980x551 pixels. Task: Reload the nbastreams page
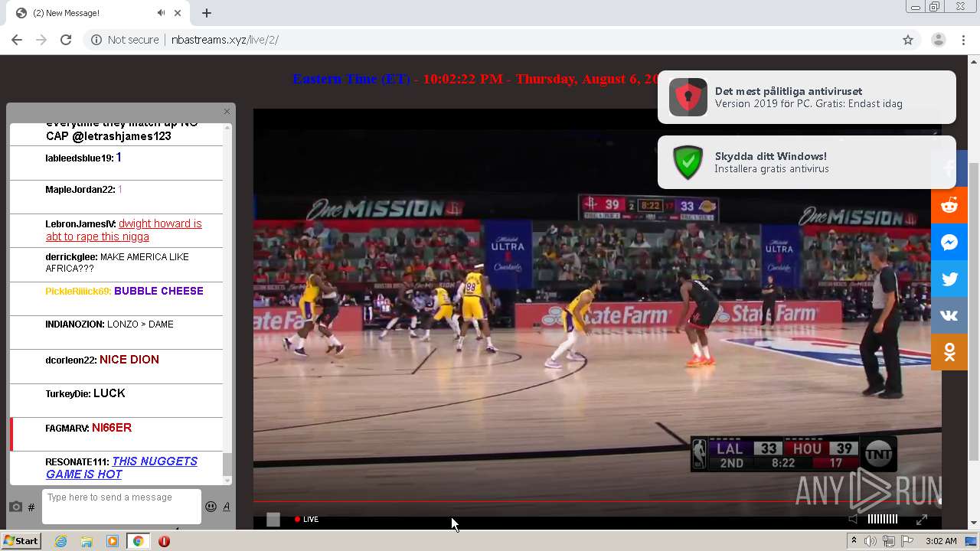(x=66, y=40)
